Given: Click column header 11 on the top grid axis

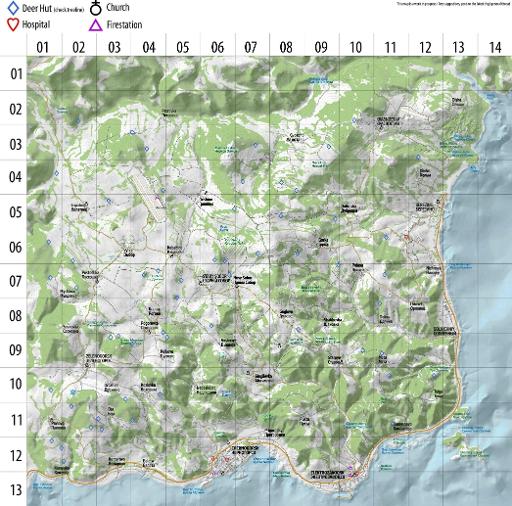Looking at the screenshot, I should [x=390, y=47].
